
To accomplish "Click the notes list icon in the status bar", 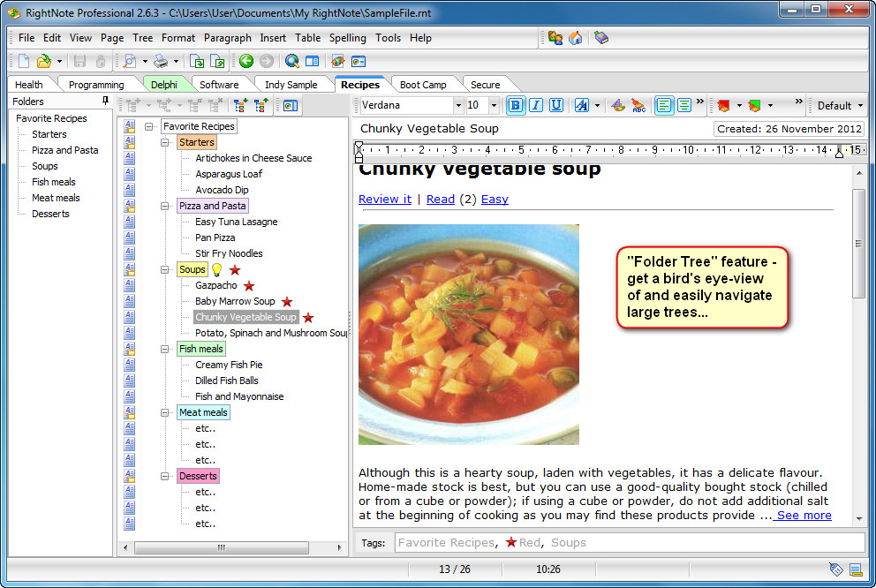I will (856, 569).
